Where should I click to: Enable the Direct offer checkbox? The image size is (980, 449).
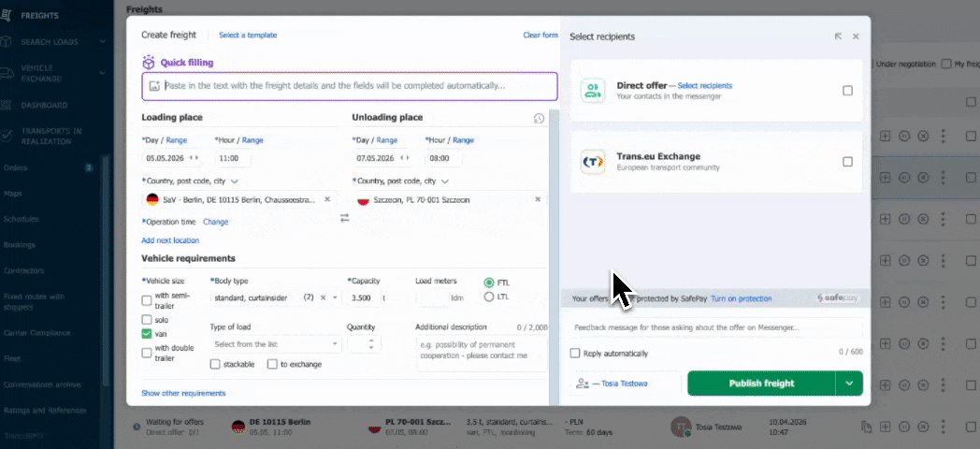(847, 91)
